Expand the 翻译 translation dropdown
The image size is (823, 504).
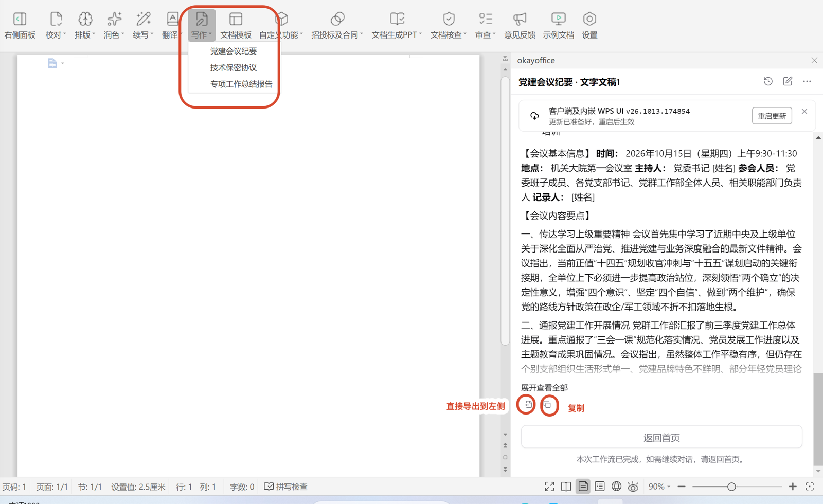point(172,25)
